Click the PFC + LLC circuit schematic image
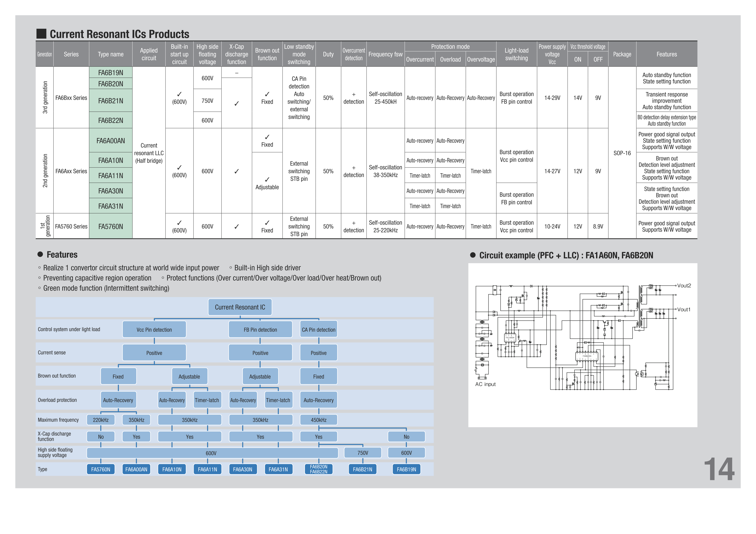The image size is (756, 534). click(x=583, y=345)
